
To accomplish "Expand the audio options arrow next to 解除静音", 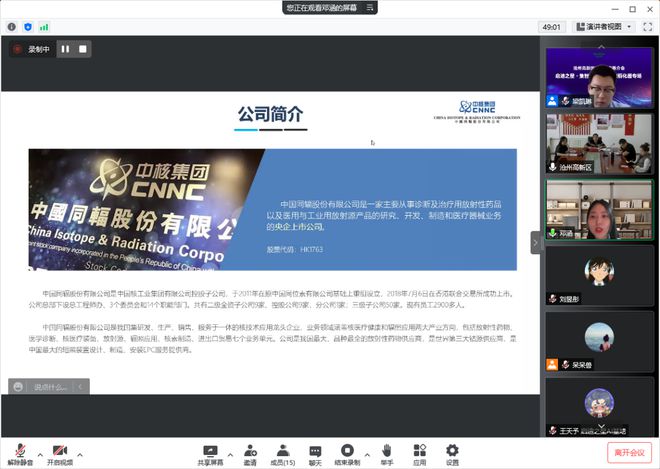I will pos(40,455).
